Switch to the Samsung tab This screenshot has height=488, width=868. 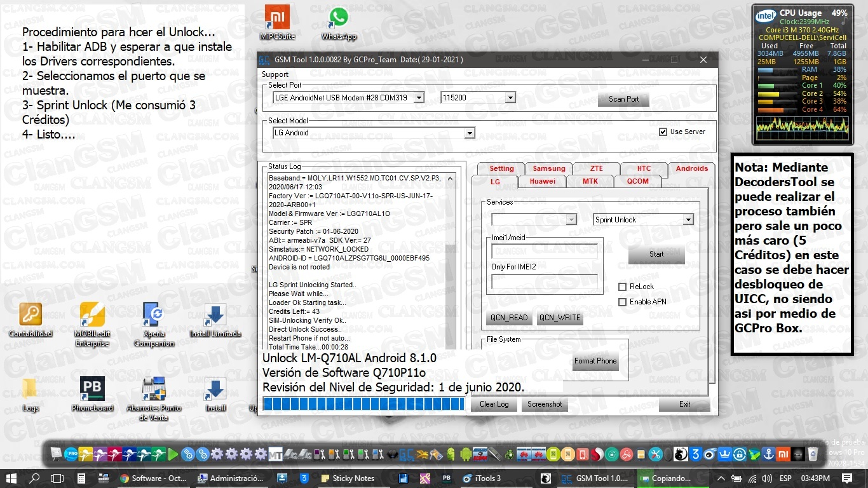click(549, 168)
